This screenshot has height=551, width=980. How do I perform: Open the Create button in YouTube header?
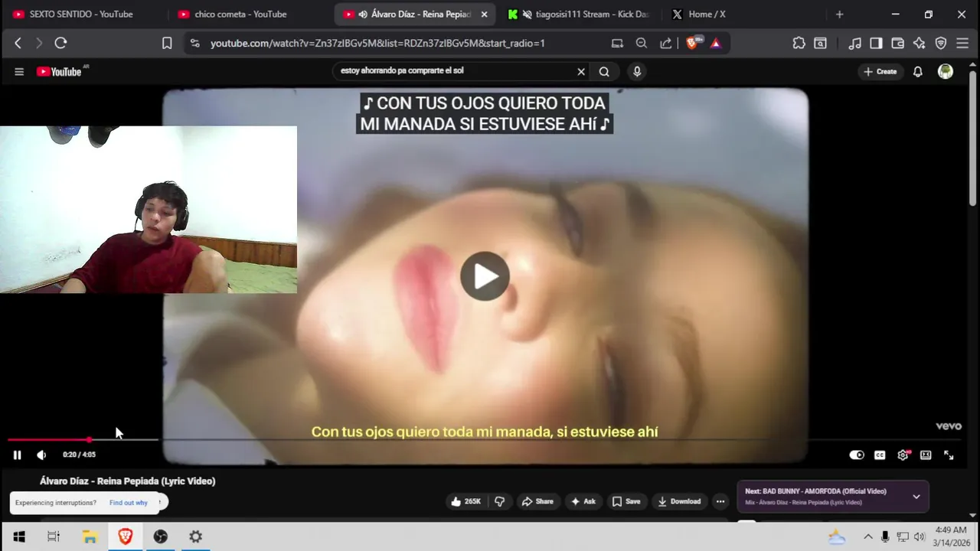(x=880, y=71)
